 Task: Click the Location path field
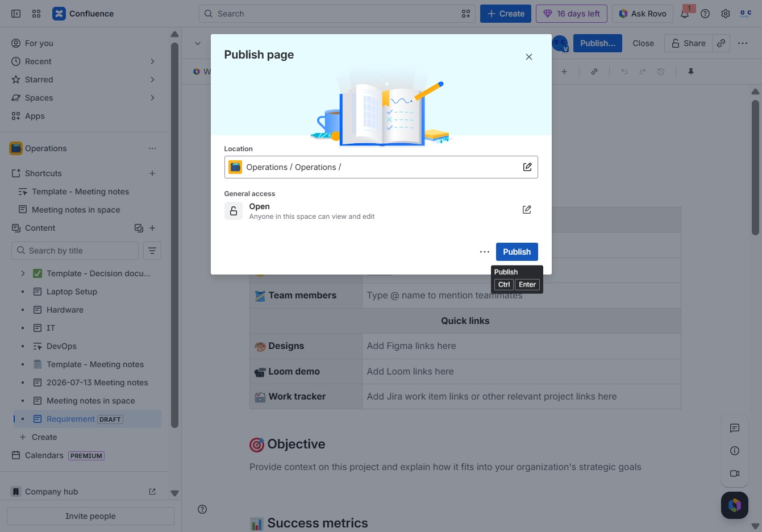click(x=381, y=167)
